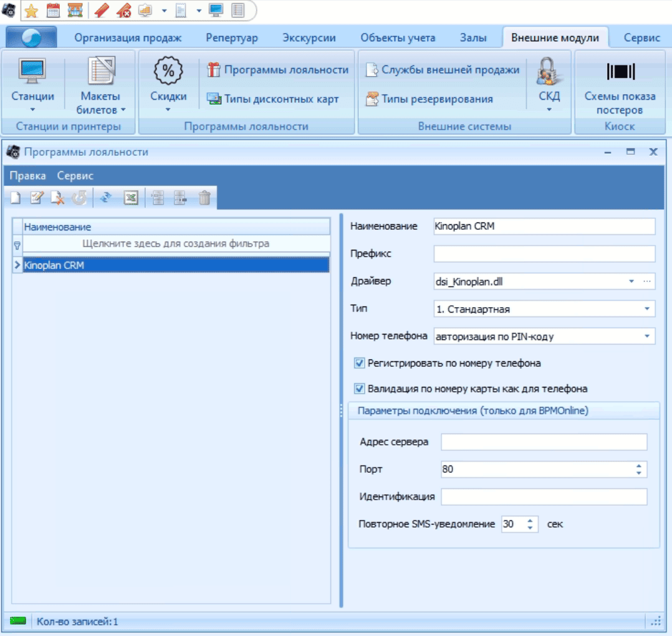Switch to Залы tab
The image size is (672, 636).
tap(473, 38)
